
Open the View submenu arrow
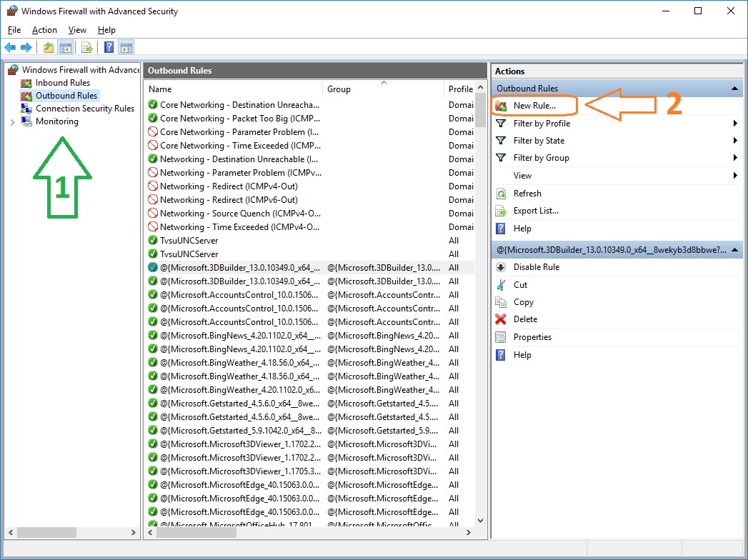pos(735,176)
